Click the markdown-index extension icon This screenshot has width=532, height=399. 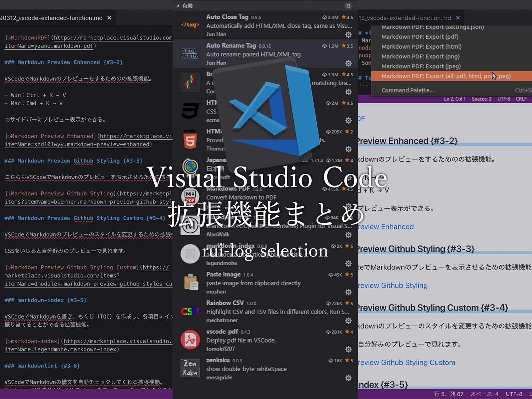click(190, 254)
